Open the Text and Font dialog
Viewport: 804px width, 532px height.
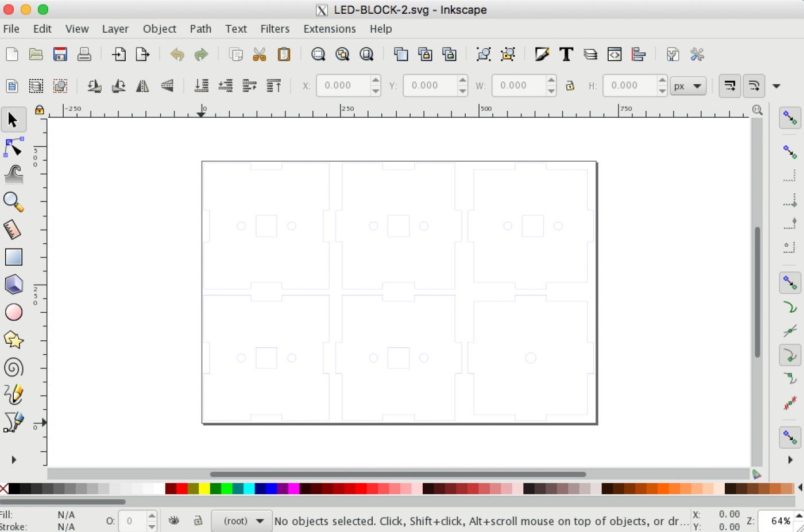pos(566,55)
